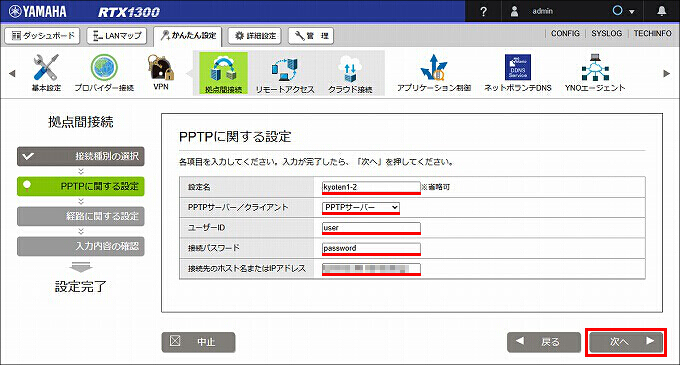680x365 pixels.
Task: Click the 戻る back button
Action: [544, 342]
